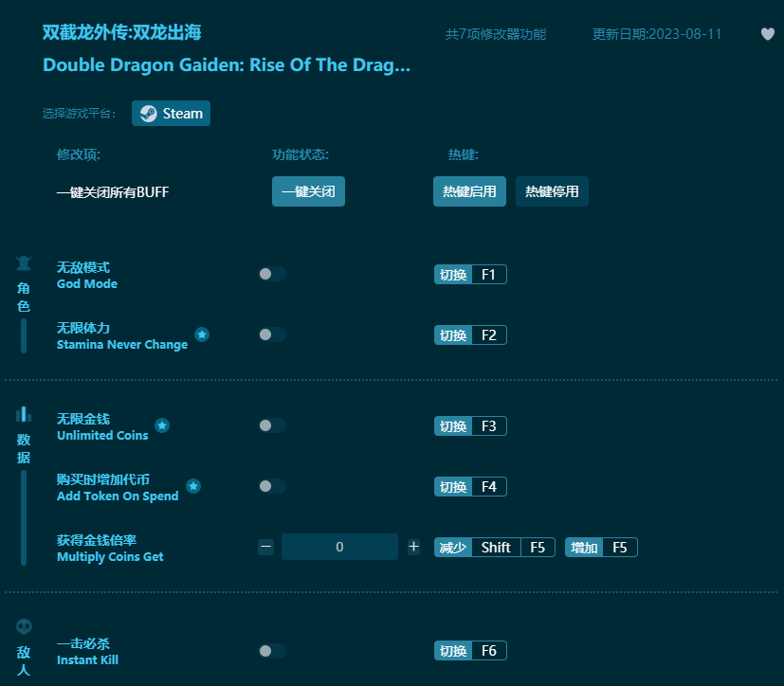Enable the God Mode toggle
This screenshot has height=686, width=784.
pyautogui.click(x=272, y=272)
